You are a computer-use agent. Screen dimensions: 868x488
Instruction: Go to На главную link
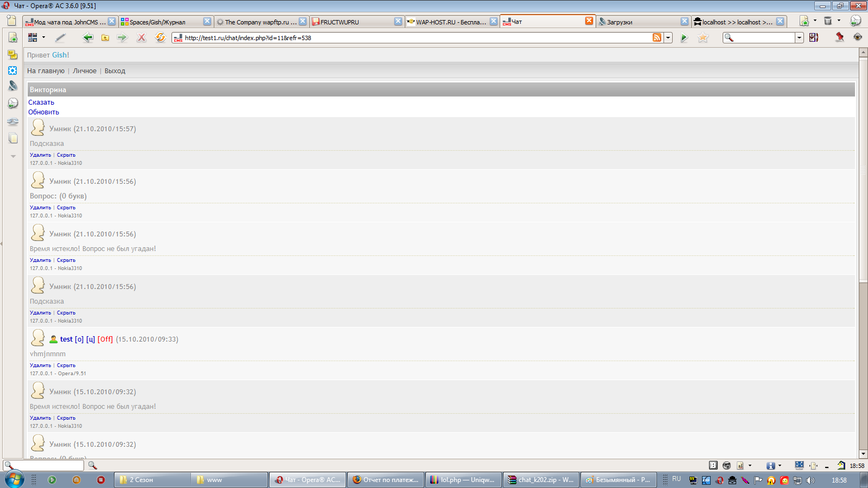46,71
